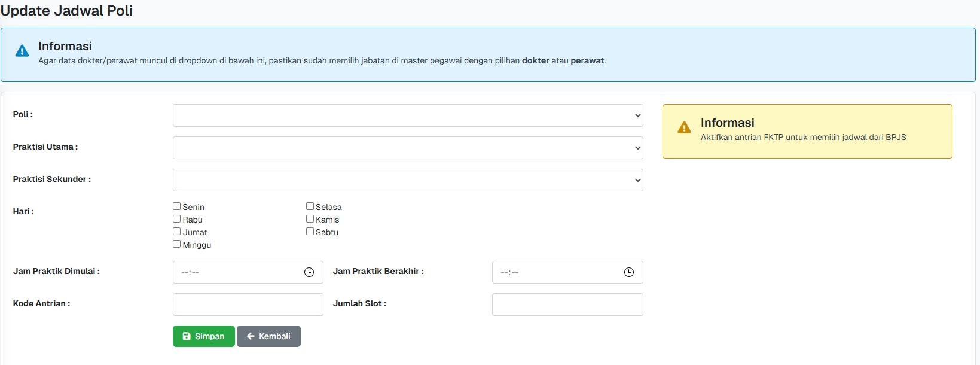The height and width of the screenshot is (365, 980).
Task: Click the Kembali button to go back
Action: click(268, 336)
